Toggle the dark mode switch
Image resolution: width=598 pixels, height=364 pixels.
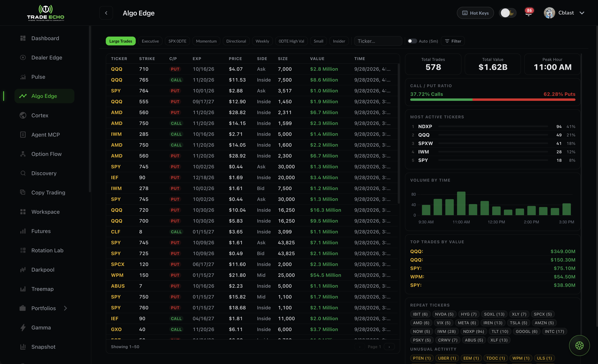[x=508, y=13]
